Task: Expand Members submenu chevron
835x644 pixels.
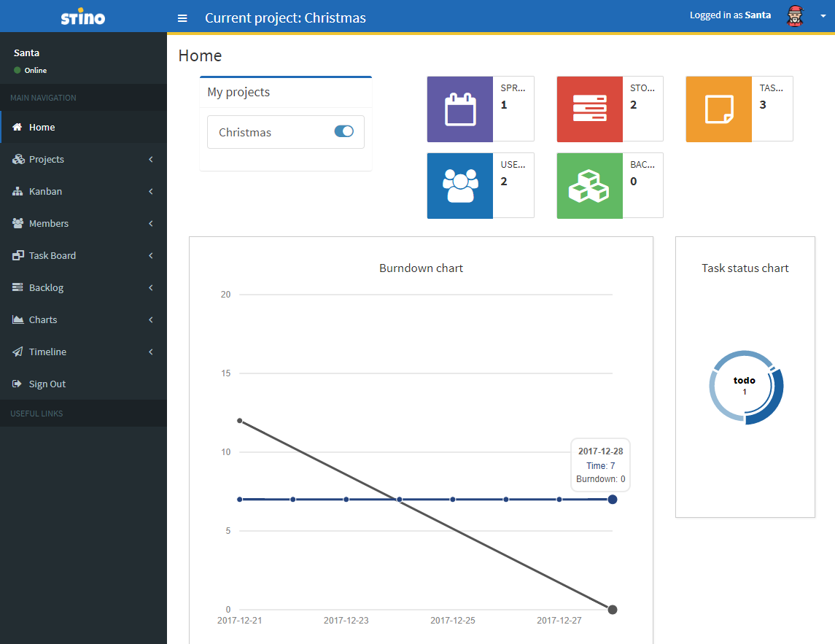Action: 151,223
